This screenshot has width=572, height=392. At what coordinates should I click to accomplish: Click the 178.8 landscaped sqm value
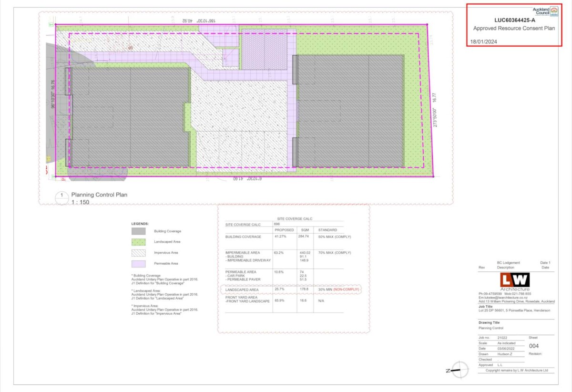tap(303, 289)
